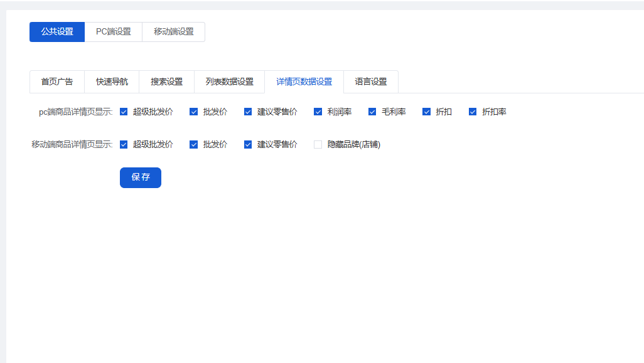Open the 搜索设置 sub-tab

tap(166, 82)
